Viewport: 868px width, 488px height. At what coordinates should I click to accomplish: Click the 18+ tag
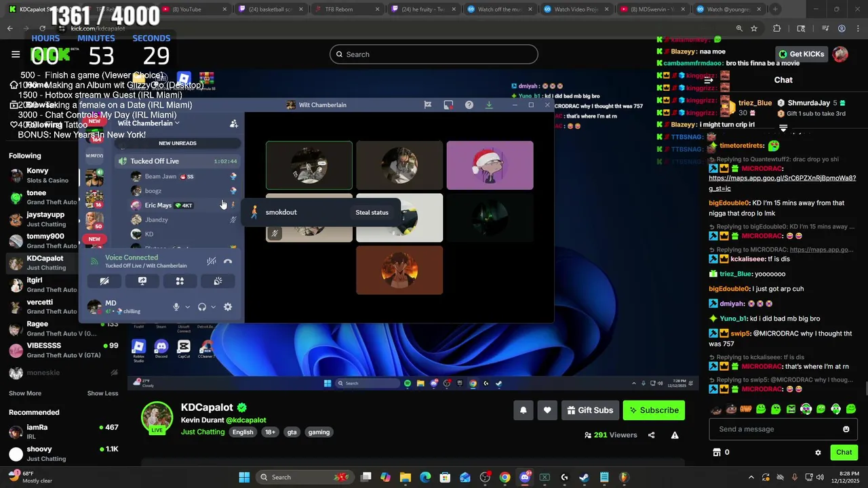click(270, 432)
